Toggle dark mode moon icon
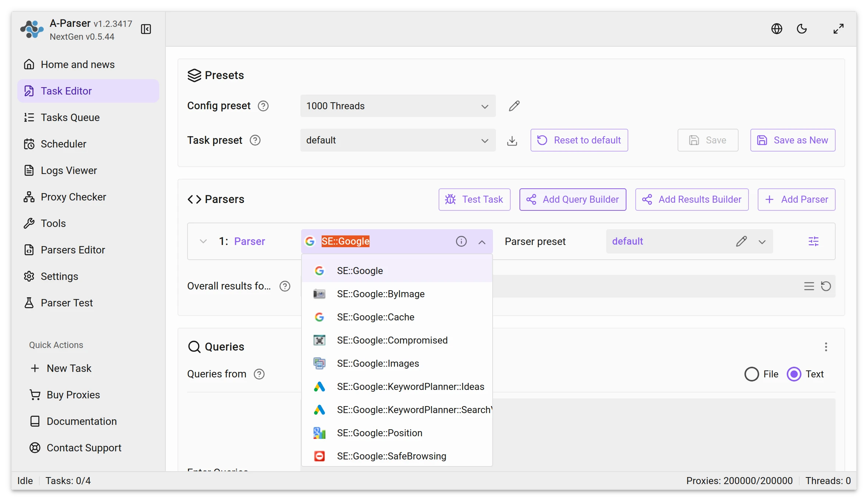The height and width of the screenshot is (501, 868). tap(802, 29)
